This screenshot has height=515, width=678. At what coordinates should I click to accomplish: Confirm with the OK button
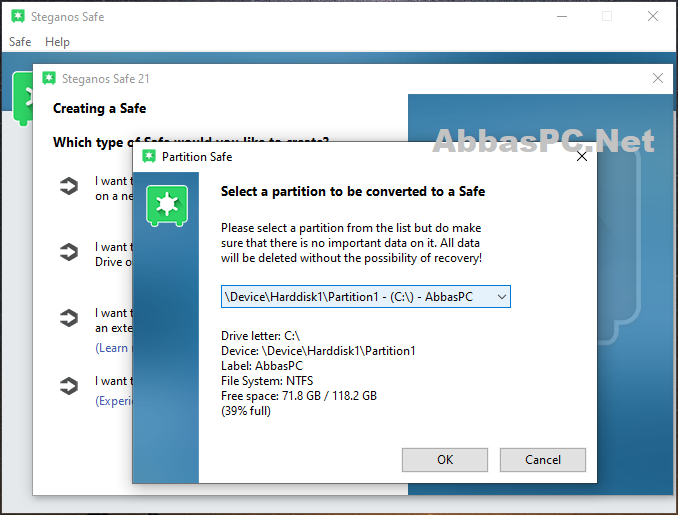click(x=445, y=460)
